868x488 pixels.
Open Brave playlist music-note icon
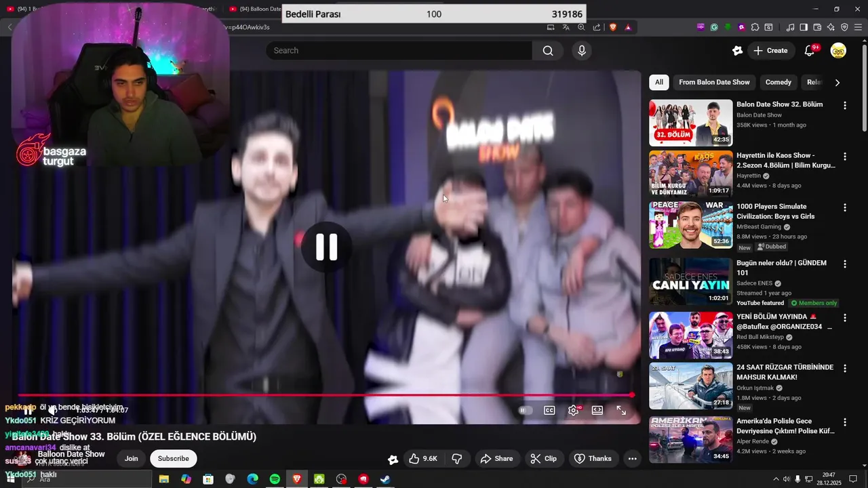point(790,27)
